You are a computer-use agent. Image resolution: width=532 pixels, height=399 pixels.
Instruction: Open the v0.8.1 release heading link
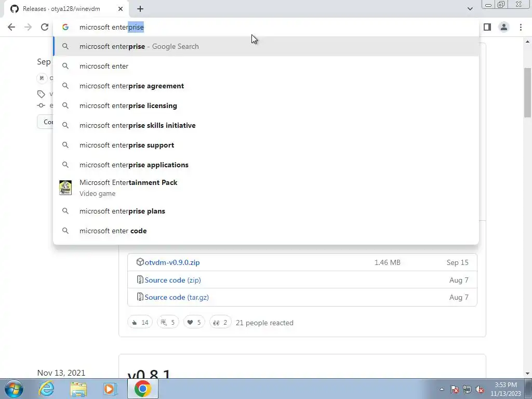point(149,374)
